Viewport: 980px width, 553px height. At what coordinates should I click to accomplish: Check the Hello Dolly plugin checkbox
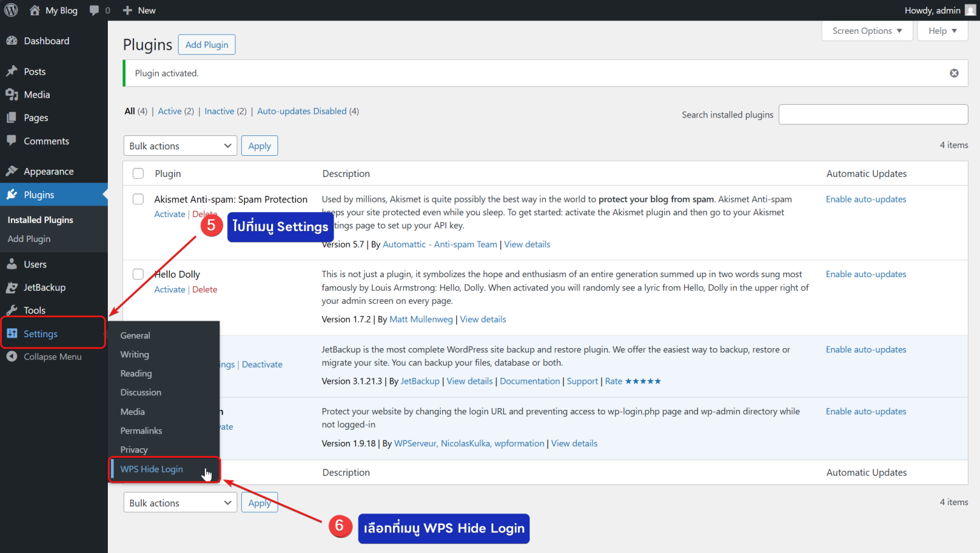pyautogui.click(x=138, y=274)
